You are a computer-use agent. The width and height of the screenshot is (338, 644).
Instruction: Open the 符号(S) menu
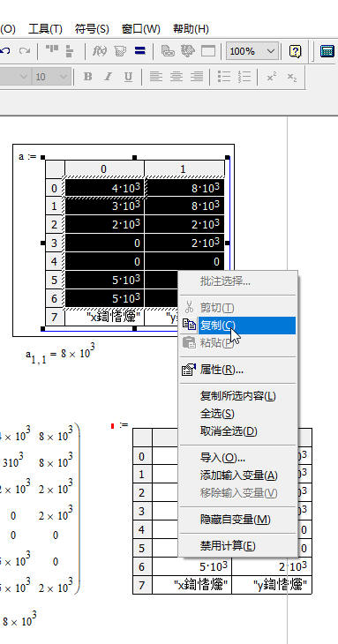point(92,29)
